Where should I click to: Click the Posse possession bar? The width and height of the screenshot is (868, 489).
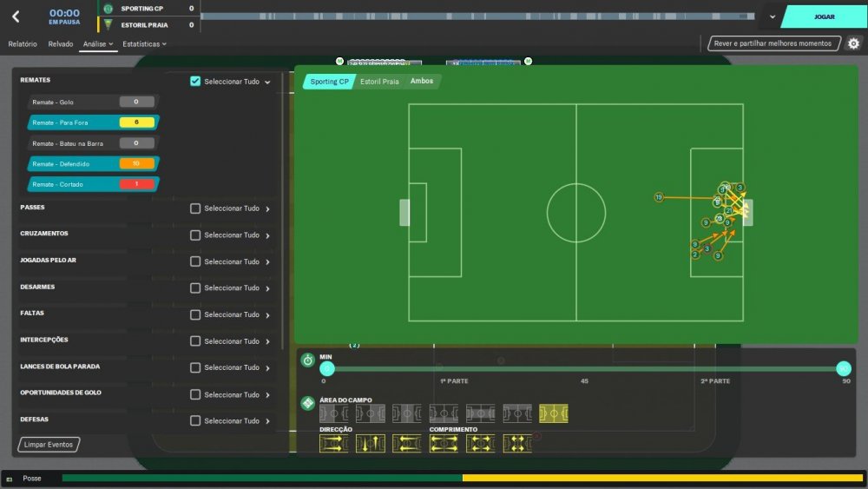click(463, 478)
